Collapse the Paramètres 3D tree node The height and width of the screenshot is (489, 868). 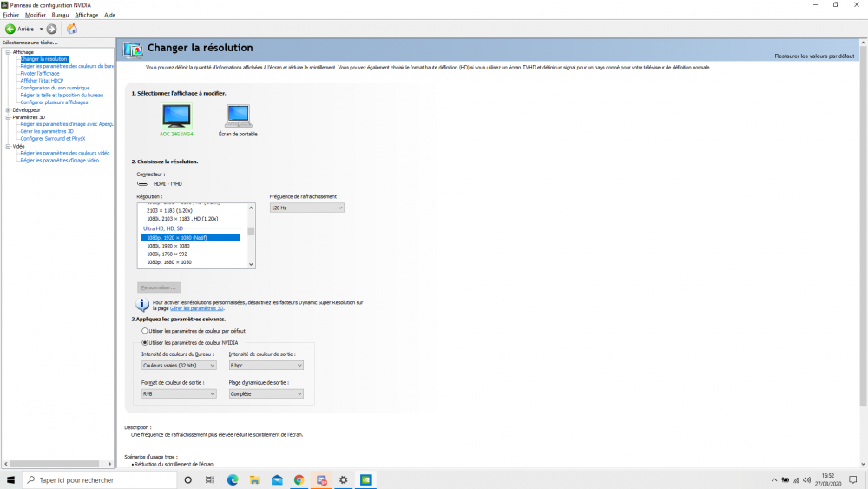click(x=9, y=117)
